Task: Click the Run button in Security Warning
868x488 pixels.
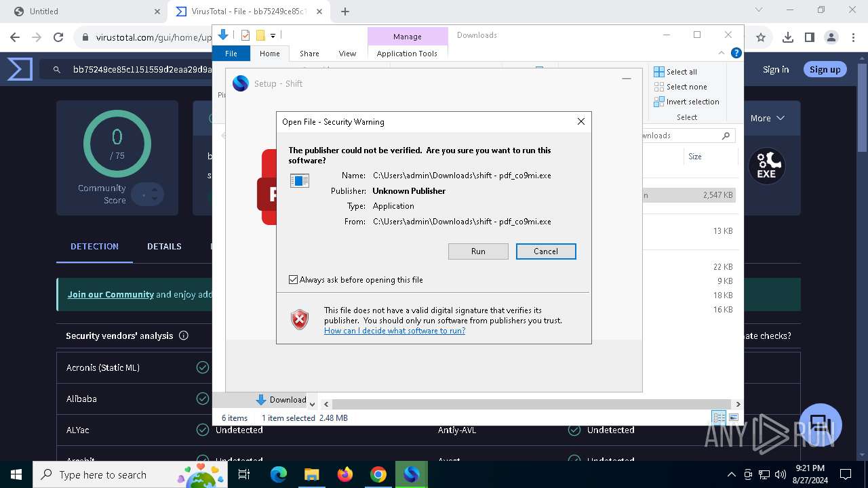Action: [478, 251]
